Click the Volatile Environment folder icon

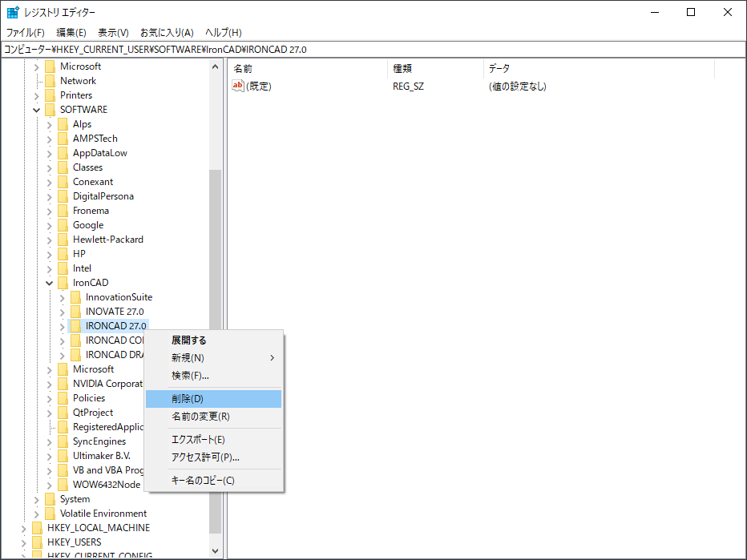click(x=50, y=514)
